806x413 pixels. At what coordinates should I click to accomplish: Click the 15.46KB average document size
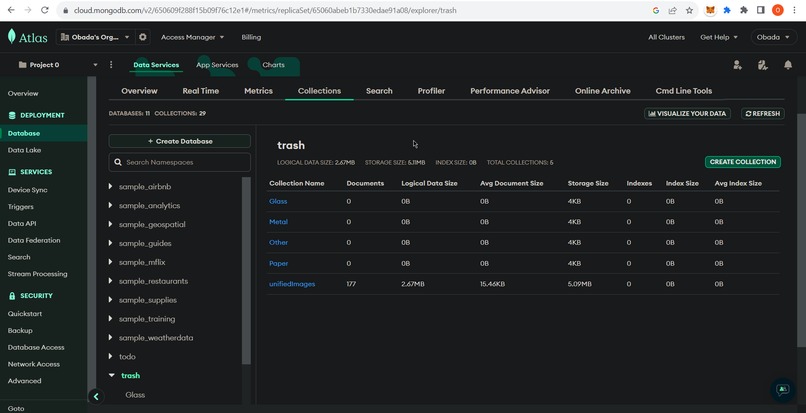492,284
